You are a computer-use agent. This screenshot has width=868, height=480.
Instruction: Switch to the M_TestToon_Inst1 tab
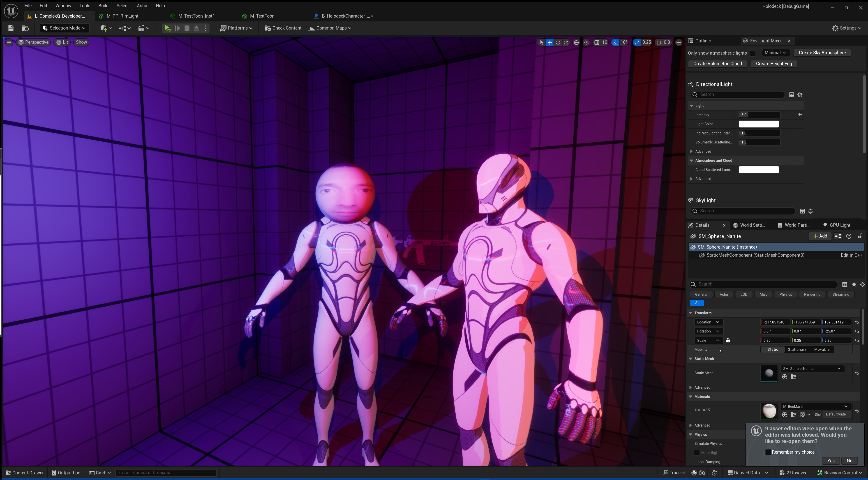(196, 16)
